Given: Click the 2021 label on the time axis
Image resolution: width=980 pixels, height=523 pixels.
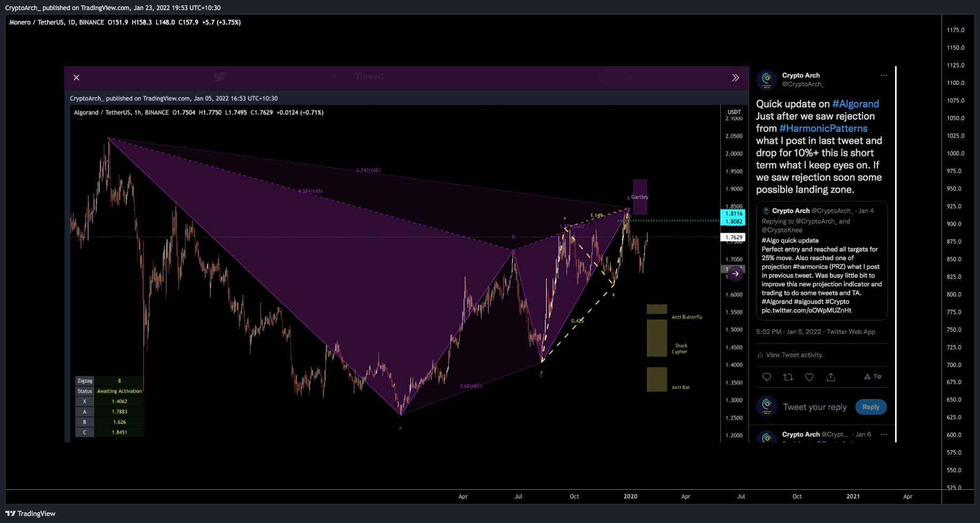Looking at the screenshot, I should (853, 496).
